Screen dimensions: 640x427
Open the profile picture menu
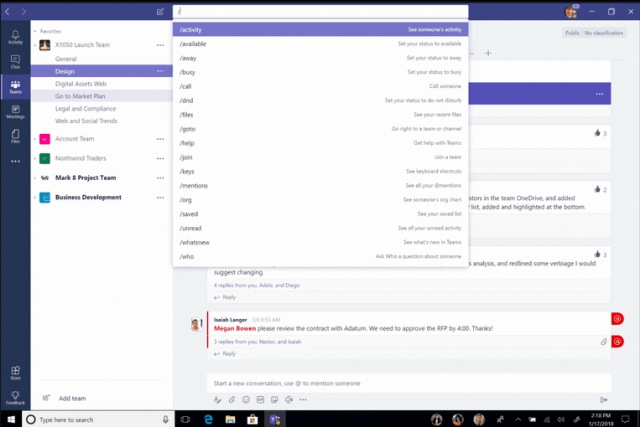pyautogui.click(x=571, y=11)
